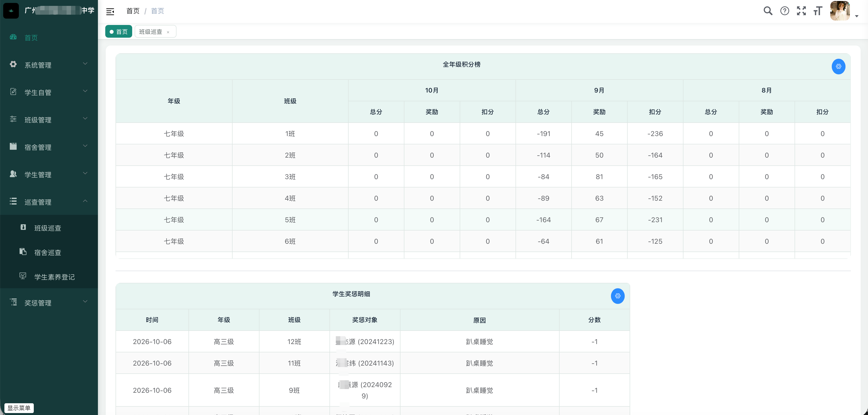Click the 9月 column header

tap(599, 90)
